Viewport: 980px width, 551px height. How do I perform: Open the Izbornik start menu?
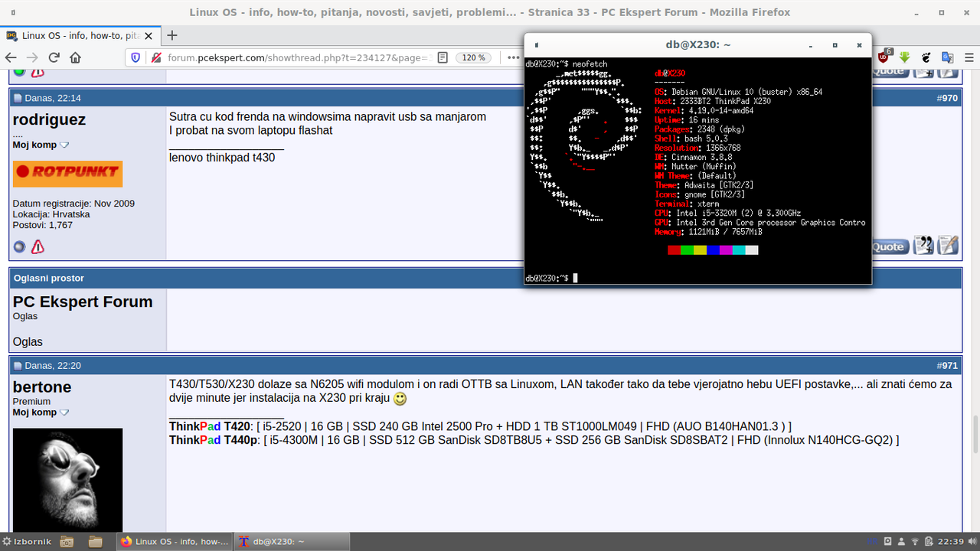(28, 542)
